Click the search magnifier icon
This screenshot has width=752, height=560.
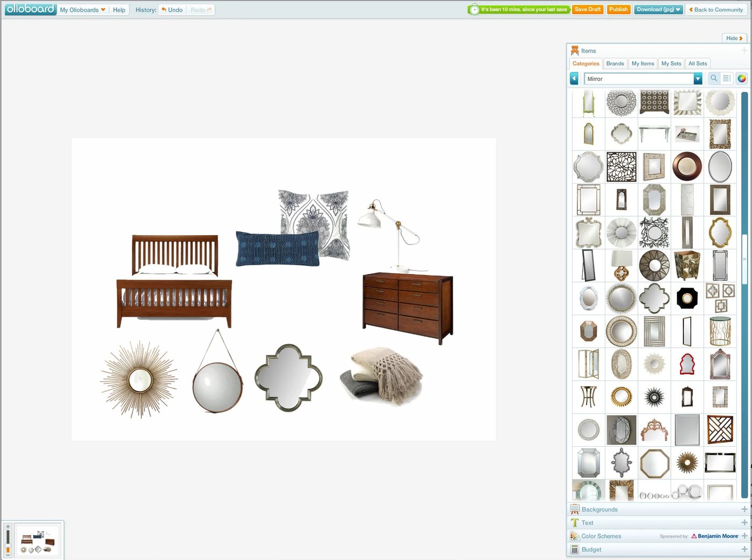(714, 78)
